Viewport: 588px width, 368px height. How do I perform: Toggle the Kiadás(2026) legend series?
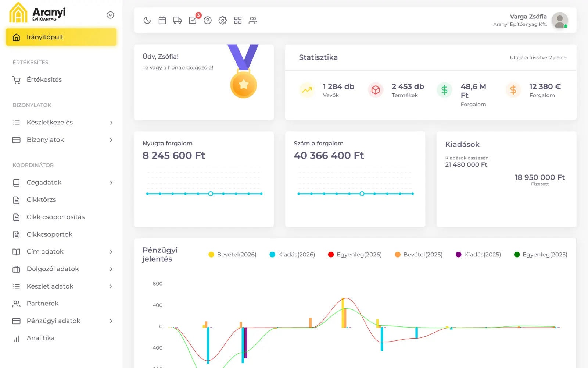292,255
